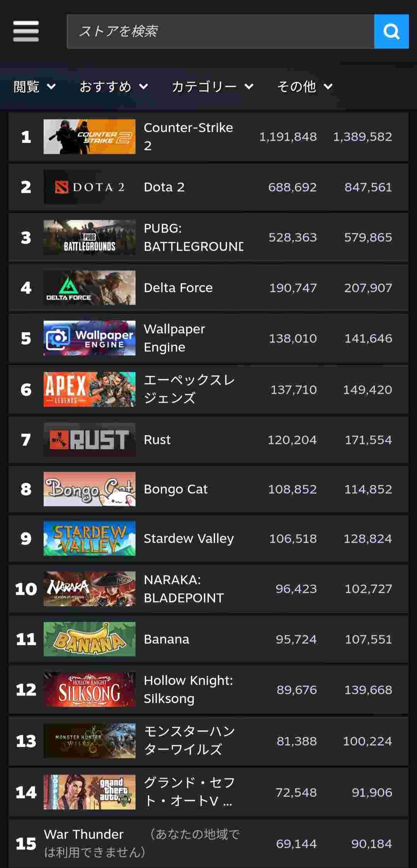Viewport: 417px width, 868px height.
Task: Expand the おすすめ dropdown
Action: [x=114, y=86]
